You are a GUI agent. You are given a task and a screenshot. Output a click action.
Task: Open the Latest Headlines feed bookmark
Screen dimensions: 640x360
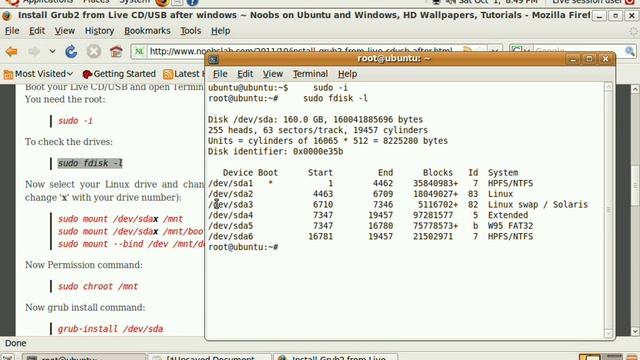[183, 74]
